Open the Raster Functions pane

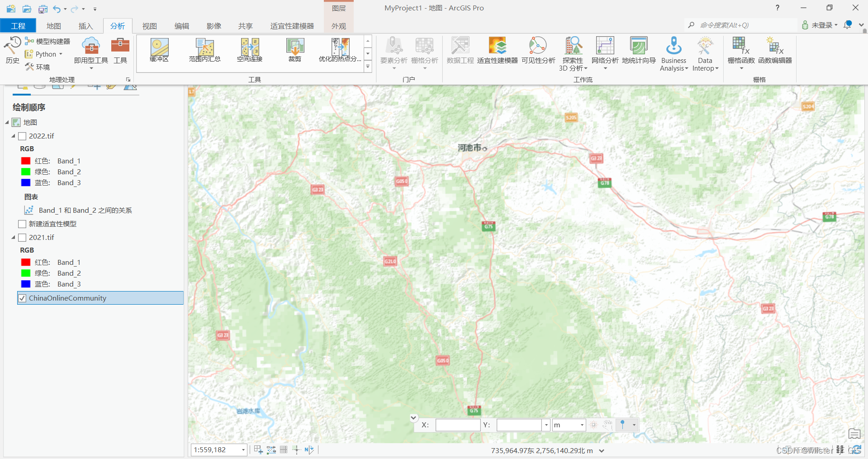click(x=740, y=51)
